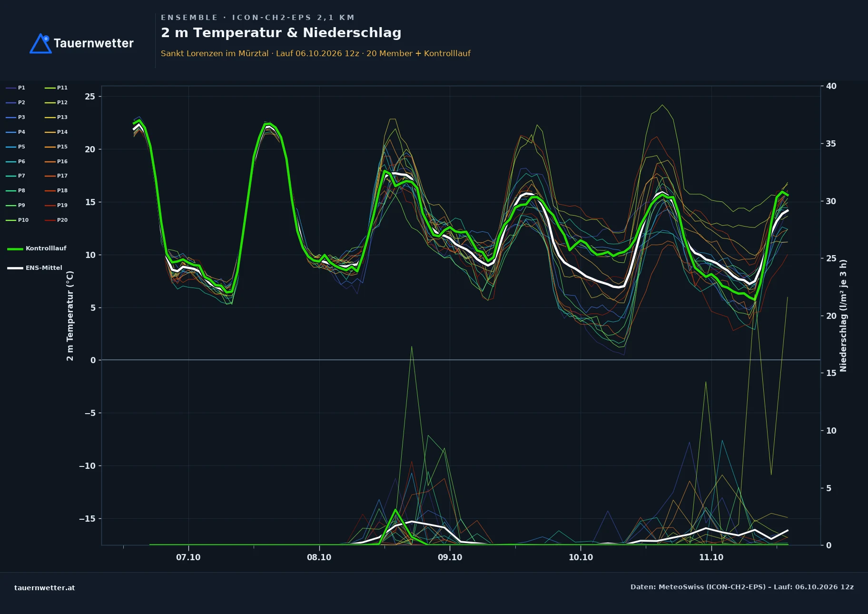This screenshot has height=614, width=868.
Task: Toggle the P9 legend entry
Action: coord(15,205)
